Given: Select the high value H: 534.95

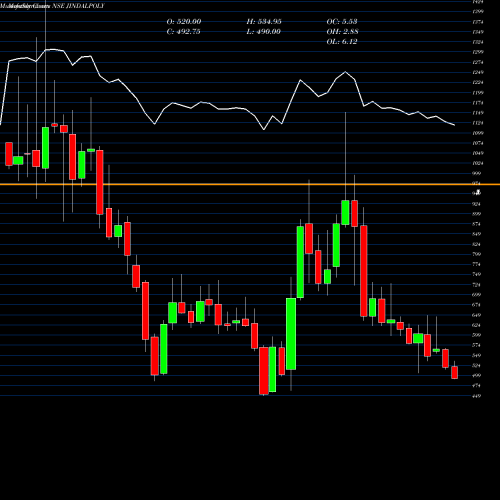Looking at the screenshot, I should pyautogui.click(x=264, y=22).
